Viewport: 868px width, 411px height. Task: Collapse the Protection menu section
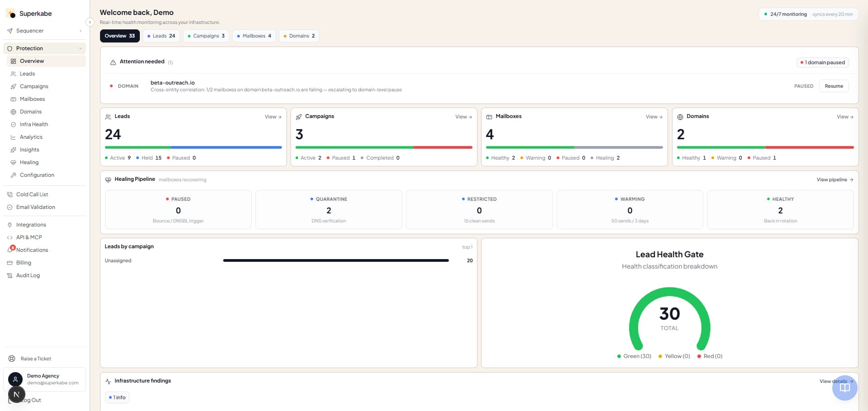click(x=81, y=48)
